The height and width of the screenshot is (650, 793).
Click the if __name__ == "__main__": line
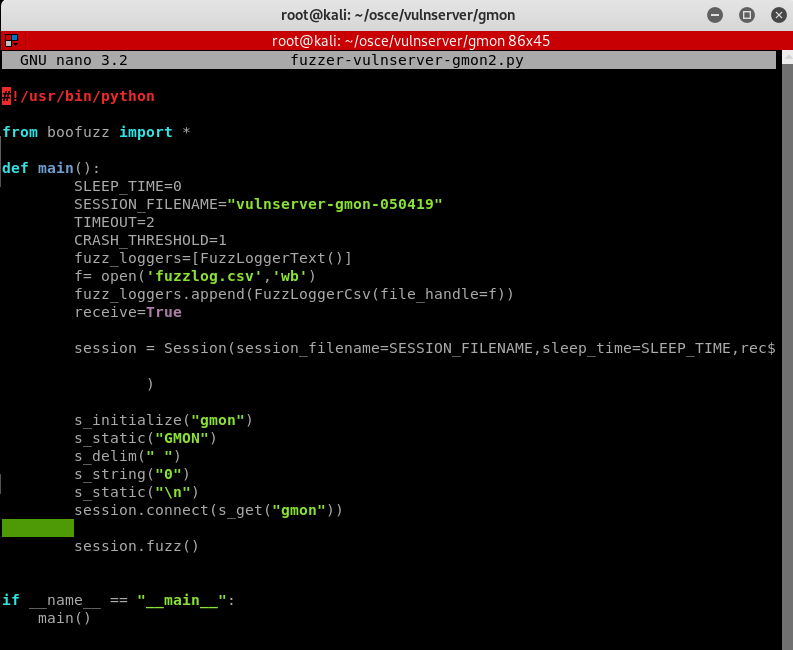(118, 600)
